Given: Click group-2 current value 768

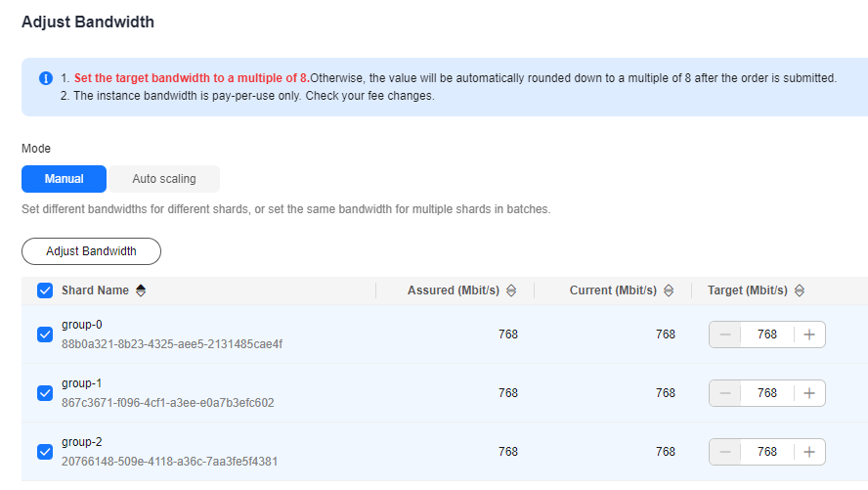Looking at the screenshot, I should tap(666, 452).
